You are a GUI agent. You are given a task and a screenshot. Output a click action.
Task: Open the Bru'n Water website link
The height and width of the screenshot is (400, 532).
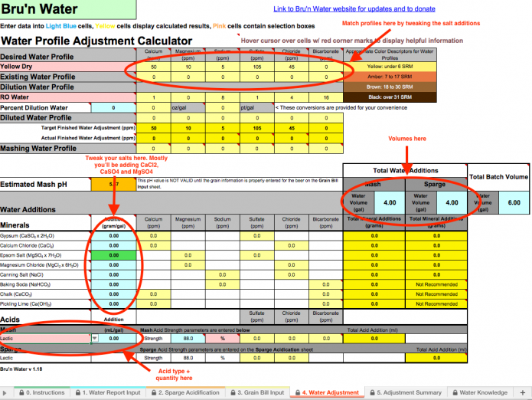[x=354, y=9]
